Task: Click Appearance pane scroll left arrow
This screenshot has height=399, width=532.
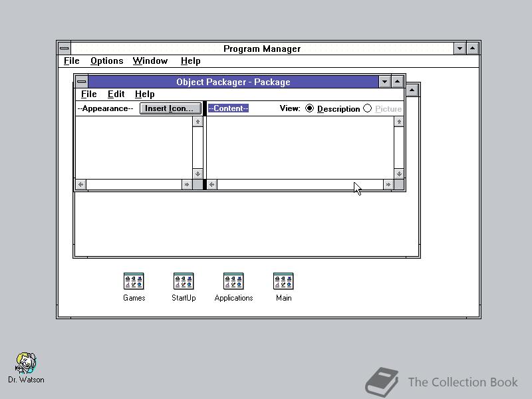Action: click(80, 185)
